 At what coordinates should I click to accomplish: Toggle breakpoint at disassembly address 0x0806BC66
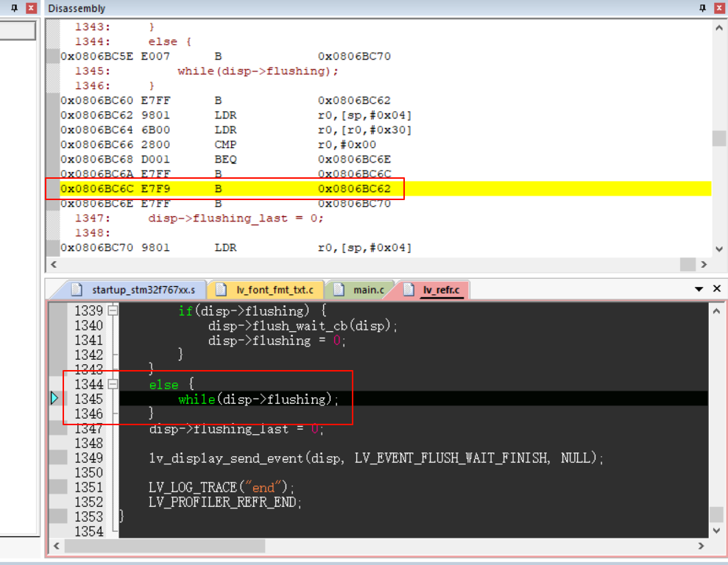tap(52, 145)
